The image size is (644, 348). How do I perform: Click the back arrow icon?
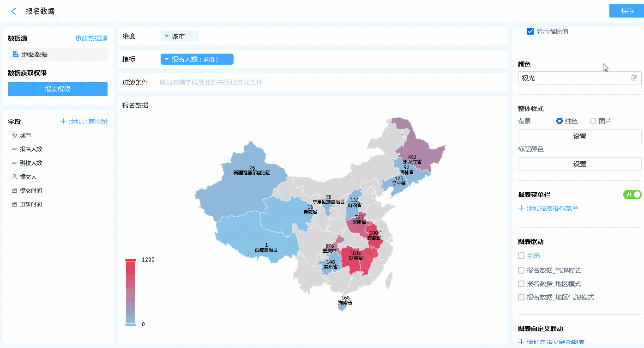(13, 11)
